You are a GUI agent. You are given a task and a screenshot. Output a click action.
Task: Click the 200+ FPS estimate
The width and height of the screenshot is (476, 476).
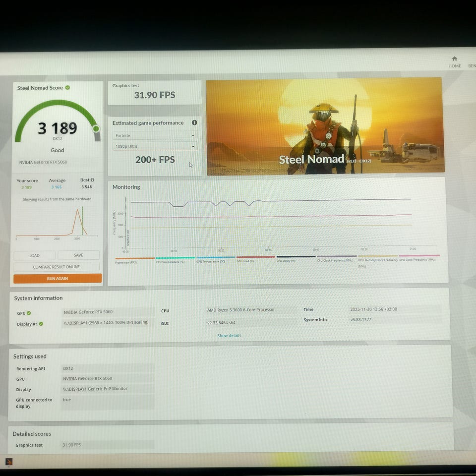155,160
